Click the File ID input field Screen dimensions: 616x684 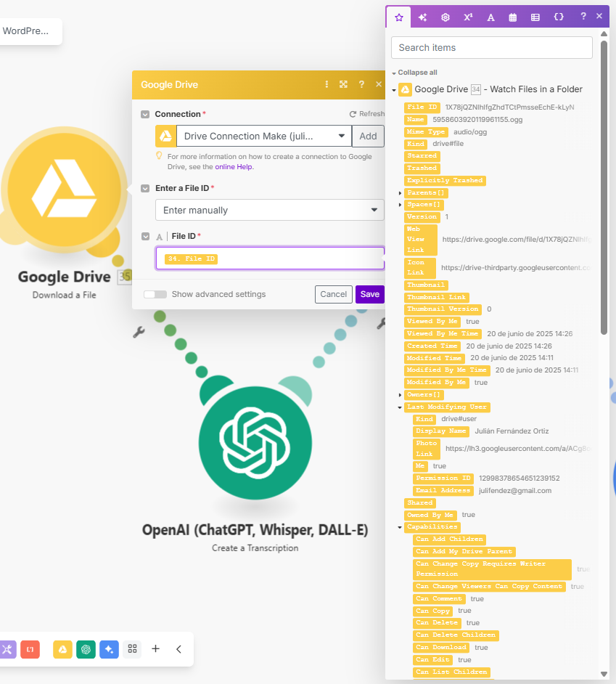(x=270, y=258)
